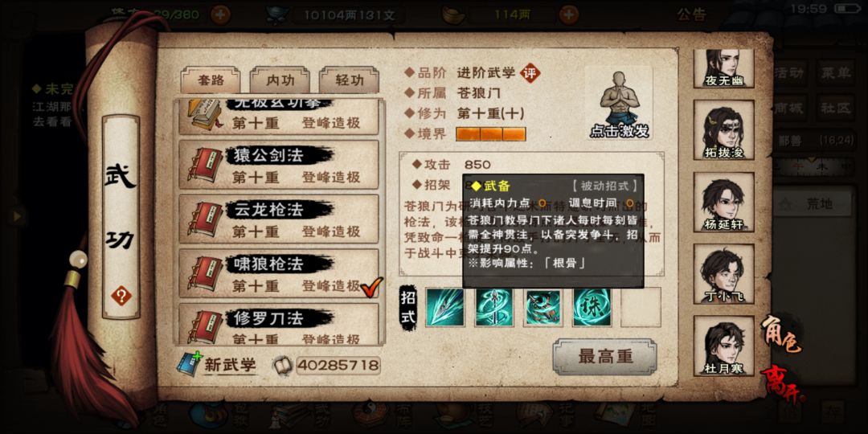Image resolution: width=868 pixels, height=434 pixels.
Task: Tap the fourth skill icon with 殊 symbol
Action: (592, 307)
